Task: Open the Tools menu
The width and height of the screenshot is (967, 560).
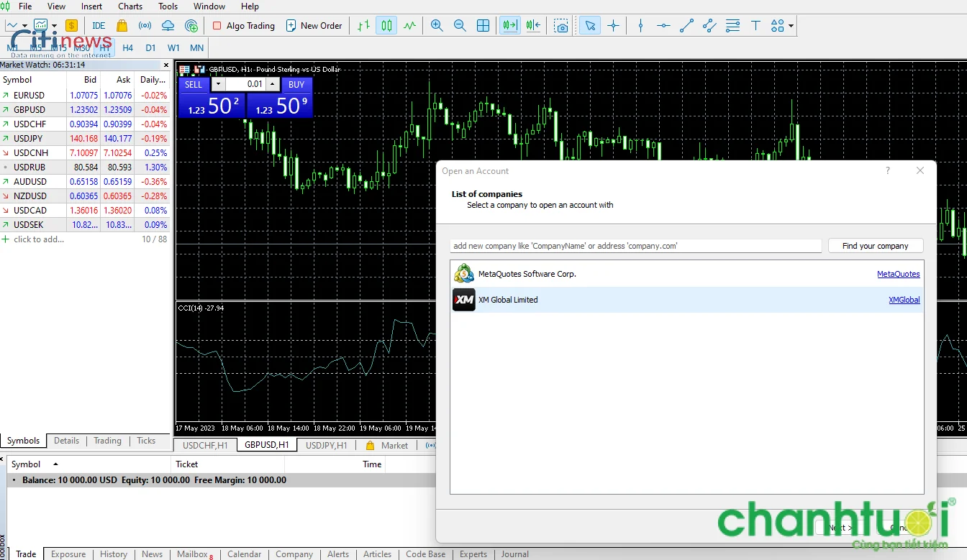Action: pyautogui.click(x=168, y=6)
